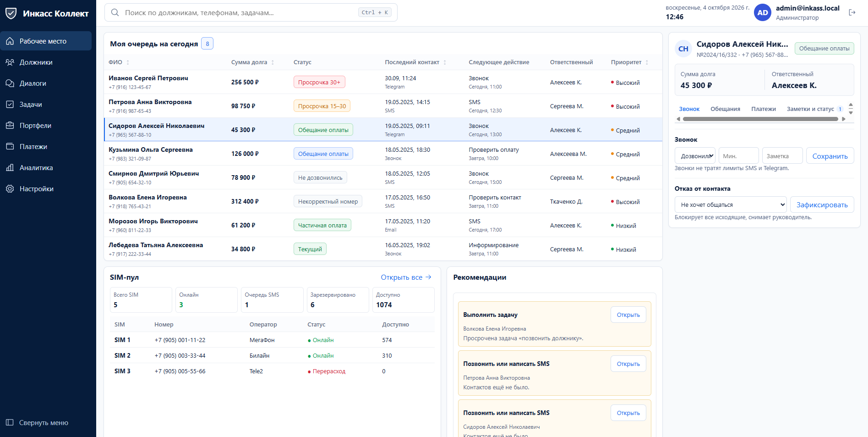Screen dimensions: 868x437
Task: Sort by Приоритет column arrows
Action: (647, 62)
